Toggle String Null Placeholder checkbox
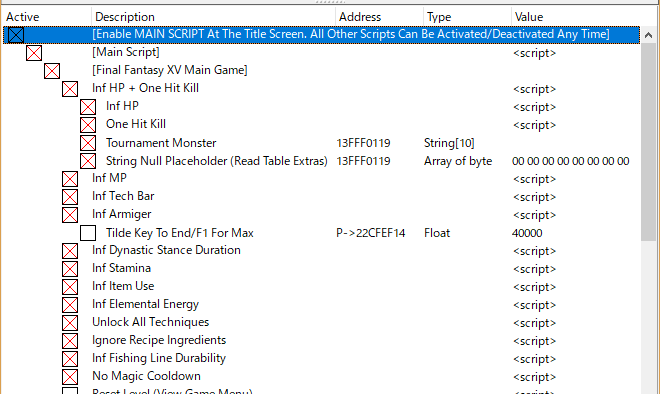Screen dimensions: 660x394 [88, 161]
